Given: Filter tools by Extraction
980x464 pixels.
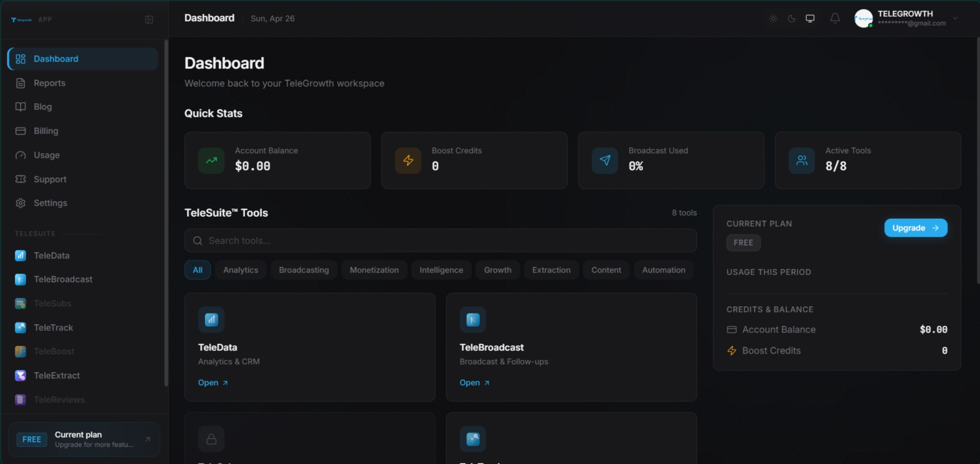Looking at the screenshot, I should 551,270.
